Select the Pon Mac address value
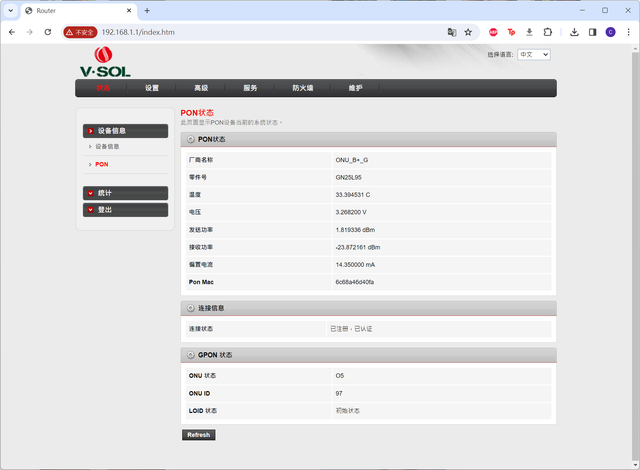640x470 pixels. (x=355, y=282)
